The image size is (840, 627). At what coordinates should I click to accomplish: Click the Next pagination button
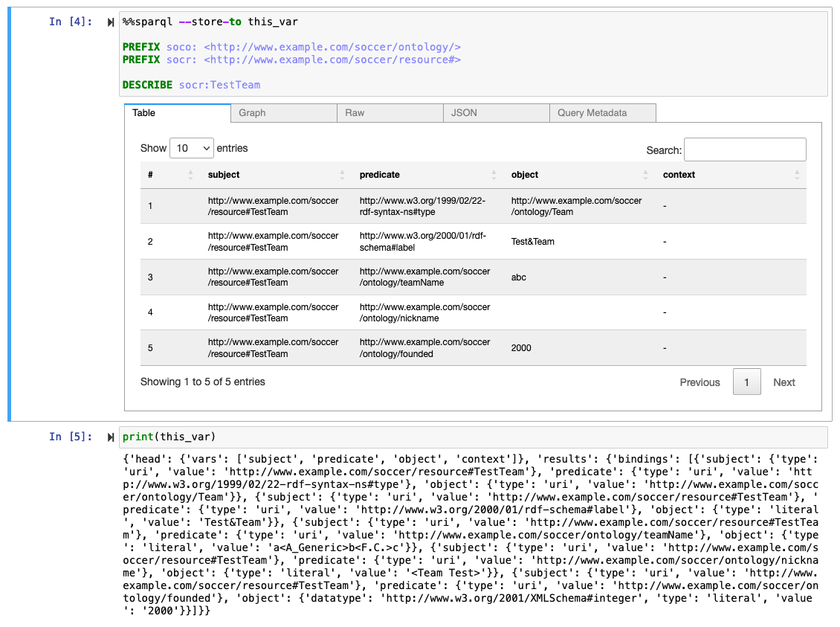pos(784,382)
